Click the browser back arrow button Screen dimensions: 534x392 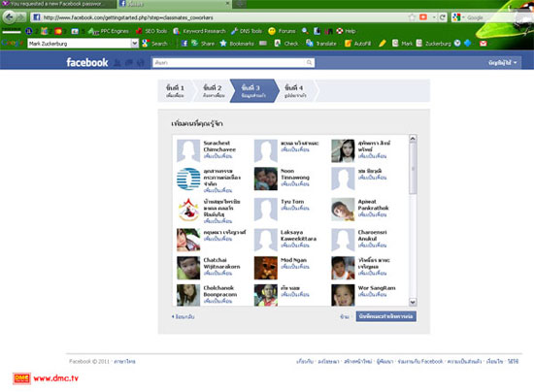tap(9, 17)
